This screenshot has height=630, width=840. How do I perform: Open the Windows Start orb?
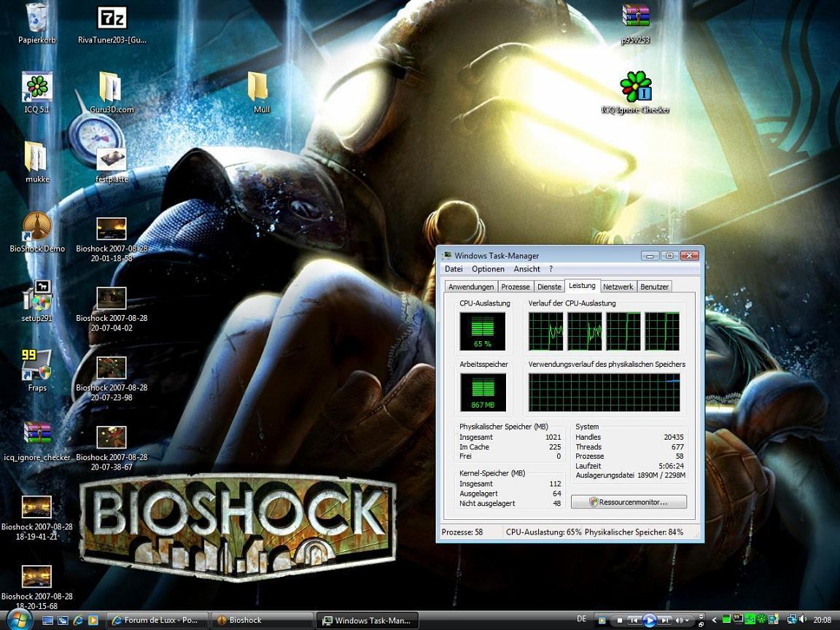point(19,619)
